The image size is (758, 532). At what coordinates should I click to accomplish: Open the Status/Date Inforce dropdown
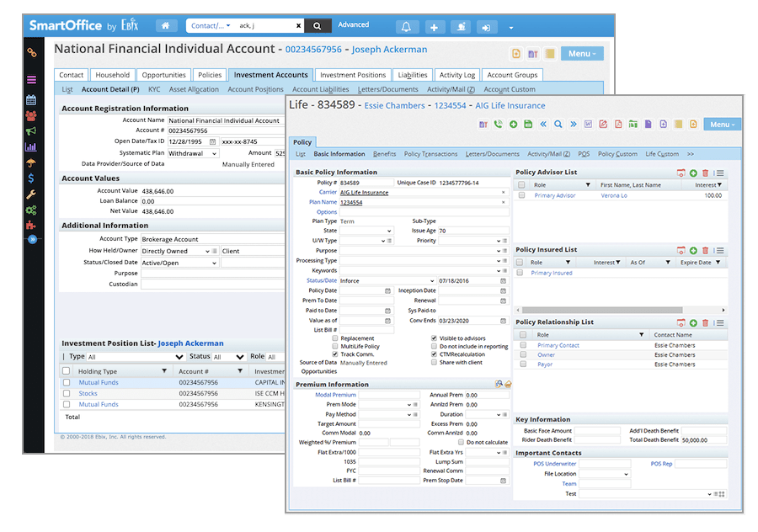(x=431, y=280)
